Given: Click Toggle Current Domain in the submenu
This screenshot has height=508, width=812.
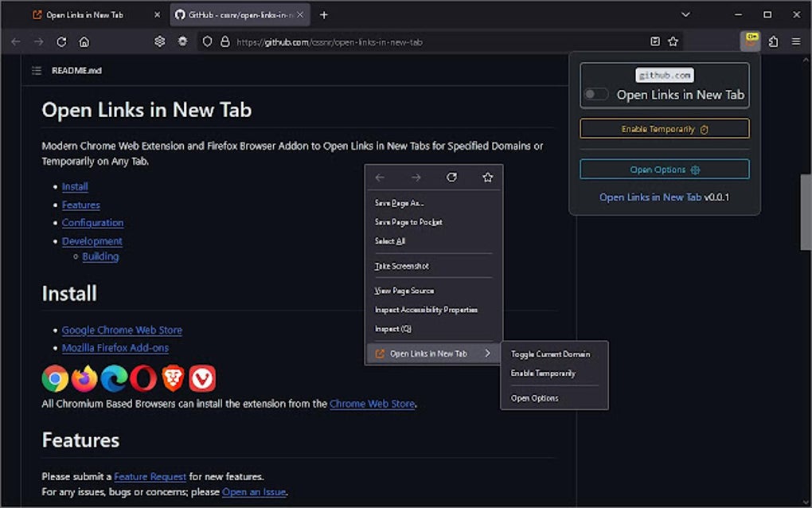Looking at the screenshot, I should pos(552,354).
